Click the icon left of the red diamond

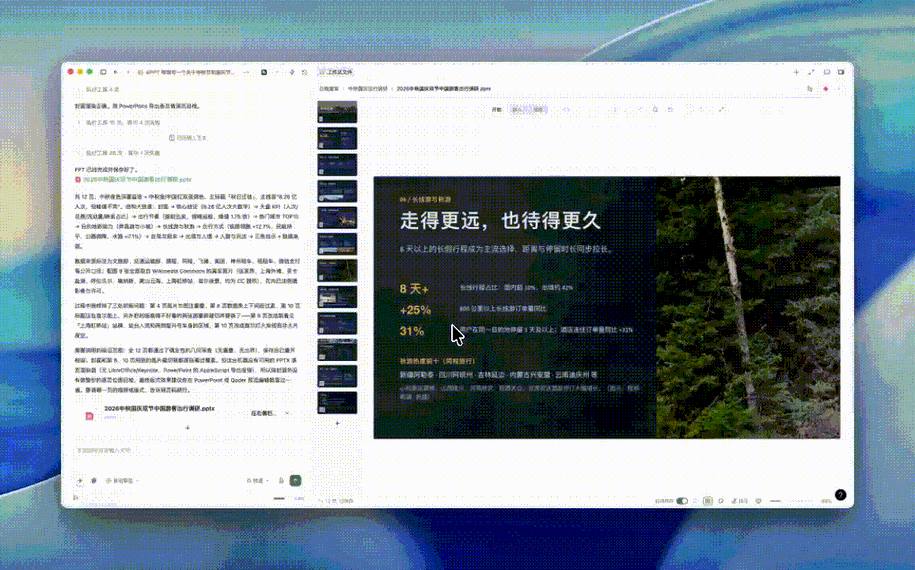tap(809, 89)
